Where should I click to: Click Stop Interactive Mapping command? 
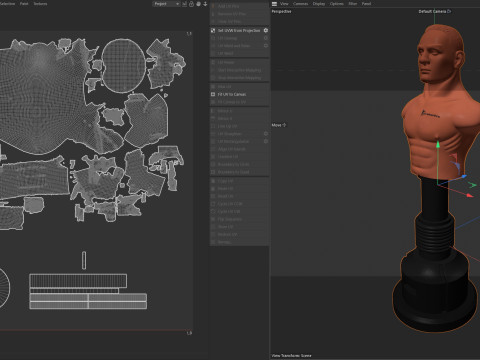[239, 78]
